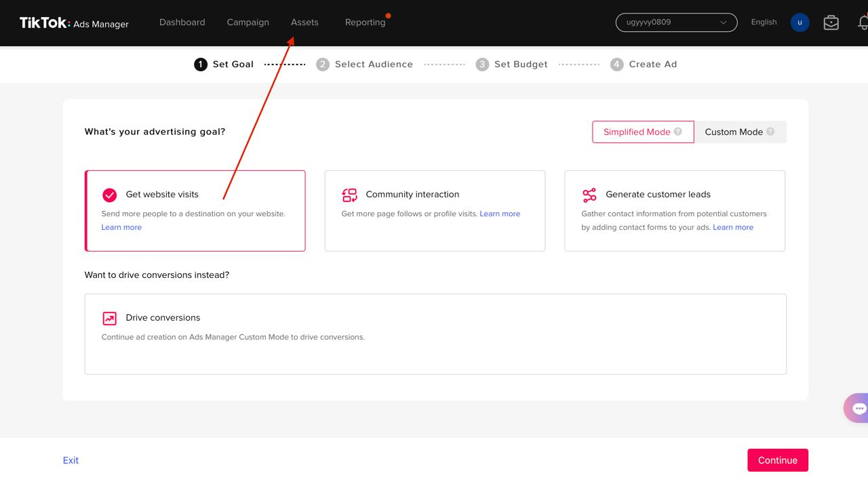Click the Create Ad step label

click(x=653, y=64)
